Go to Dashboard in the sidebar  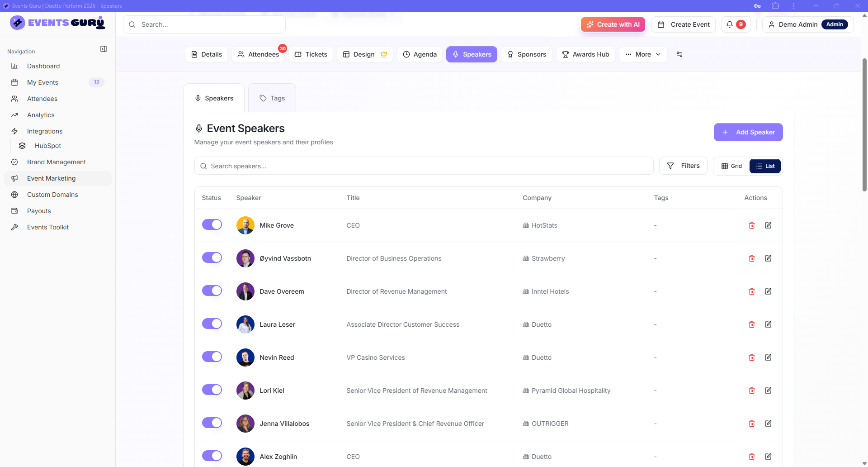pos(57,66)
